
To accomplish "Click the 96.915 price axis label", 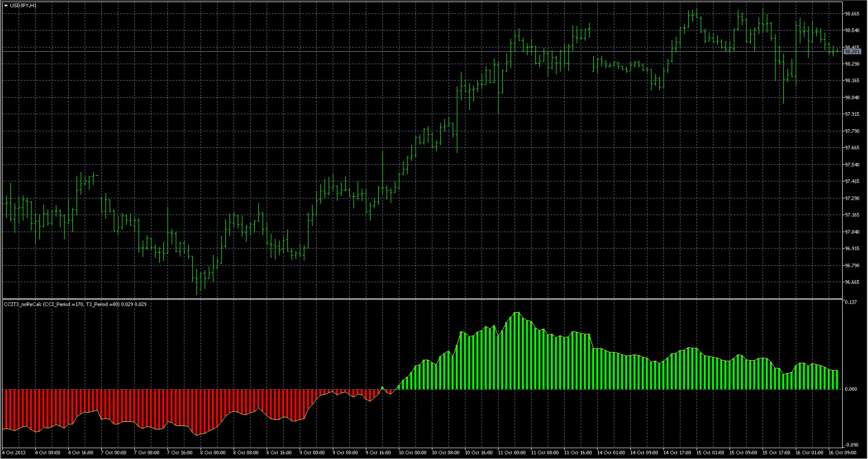I will tap(852, 249).
